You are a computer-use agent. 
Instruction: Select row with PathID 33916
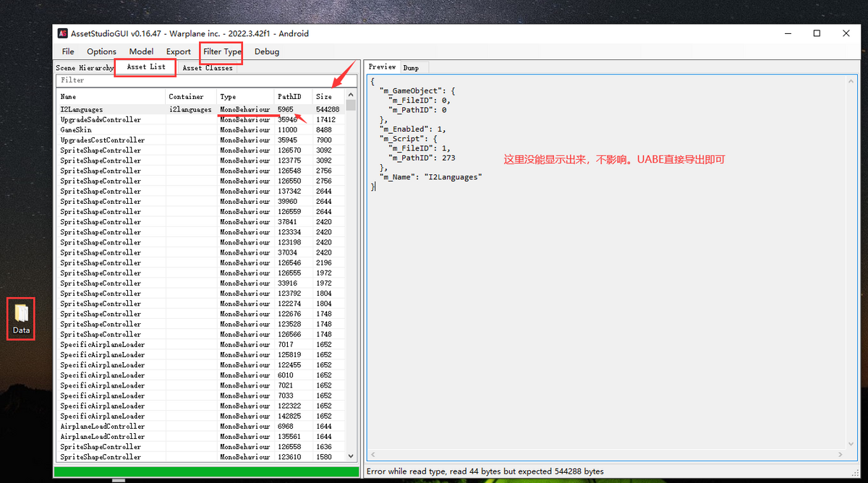(x=201, y=283)
